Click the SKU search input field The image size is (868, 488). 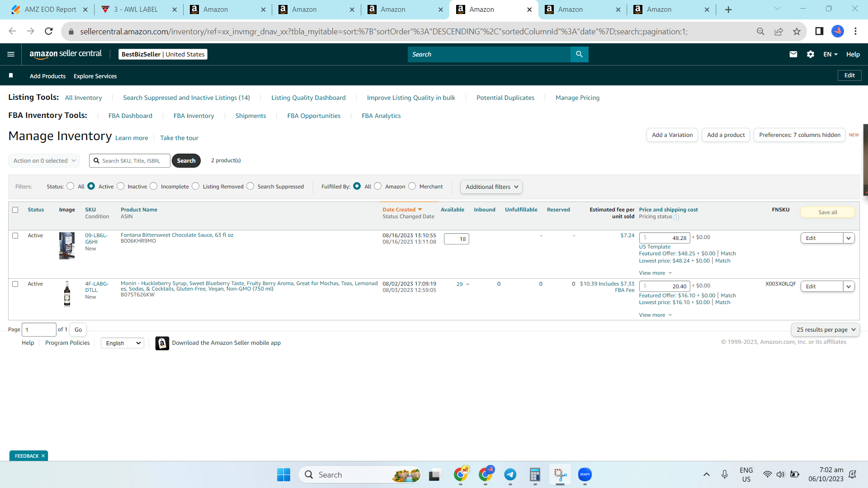click(x=130, y=160)
